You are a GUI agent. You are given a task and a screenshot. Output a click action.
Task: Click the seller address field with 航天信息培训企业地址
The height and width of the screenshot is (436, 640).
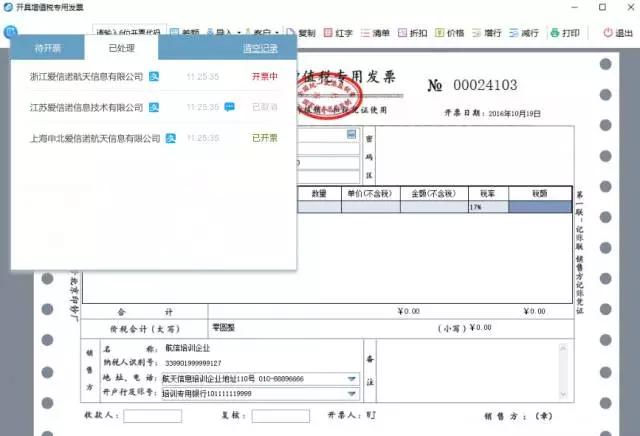point(260,379)
